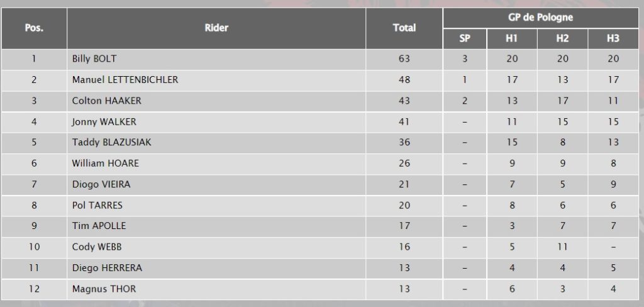Viewport: 644px width, 307px height.
Task: Select Diego HERRERA in the standings
Action: click(x=107, y=267)
